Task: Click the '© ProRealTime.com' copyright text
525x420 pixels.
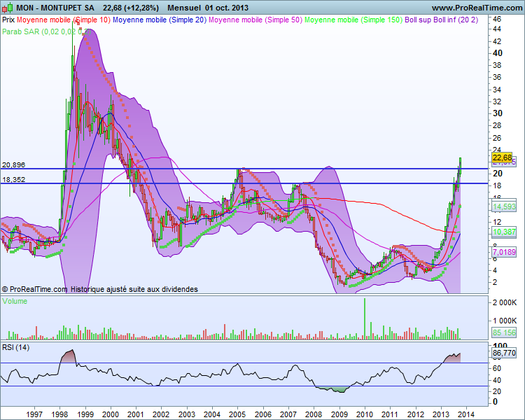Action: [34, 289]
